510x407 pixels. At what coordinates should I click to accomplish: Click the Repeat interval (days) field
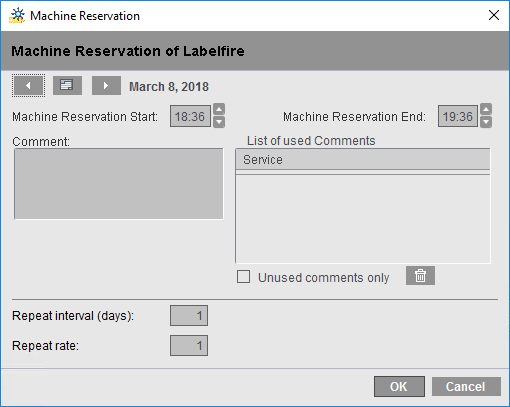pos(189,315)
